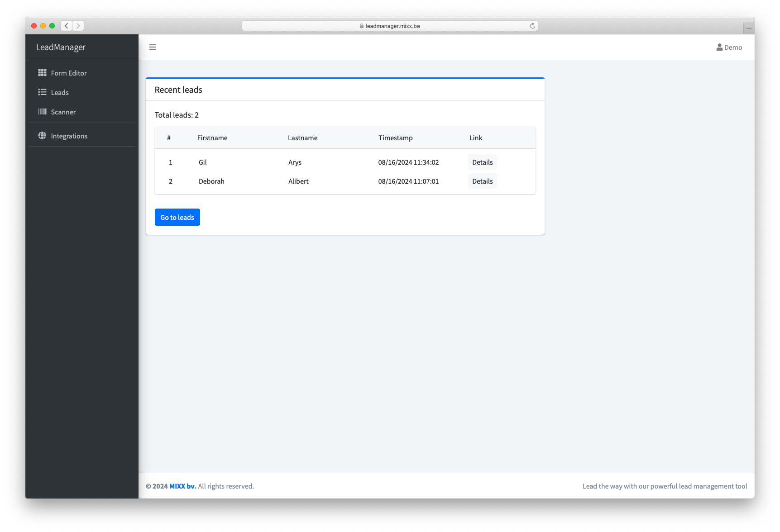Click row number 1 cell
780x532 pixels.
[171, 162]
